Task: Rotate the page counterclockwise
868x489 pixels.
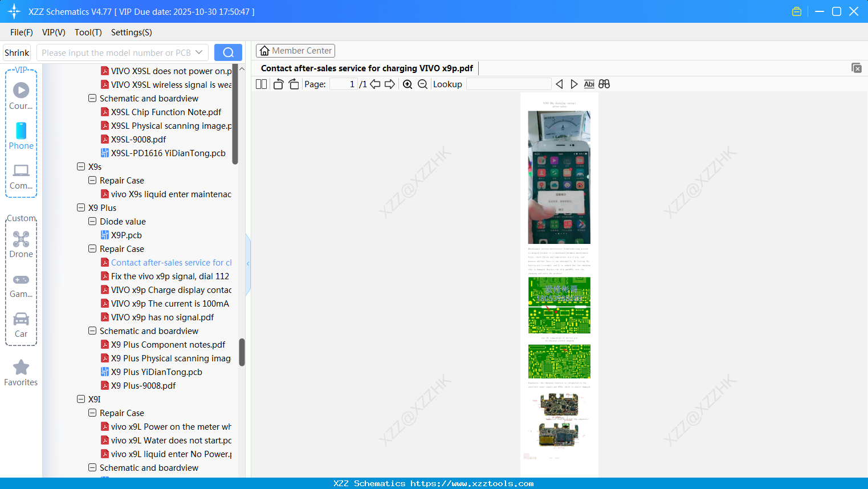Action: tap(278, 84)
